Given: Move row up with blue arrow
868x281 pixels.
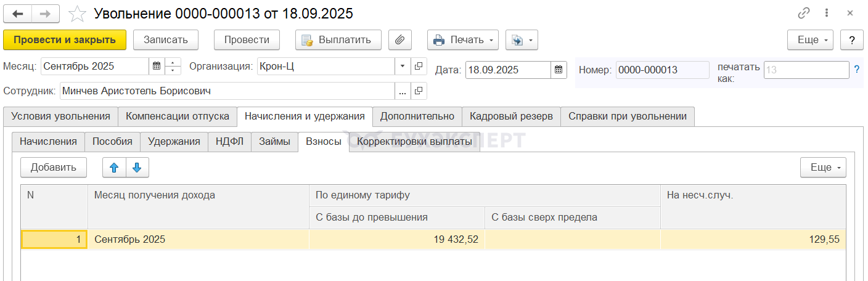Looking at the screenshot, I should point(114,167).
